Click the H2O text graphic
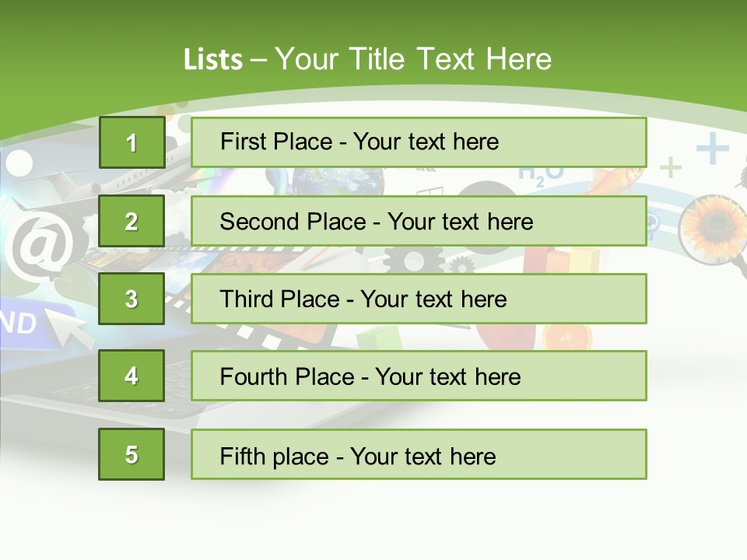 [540, 174]
